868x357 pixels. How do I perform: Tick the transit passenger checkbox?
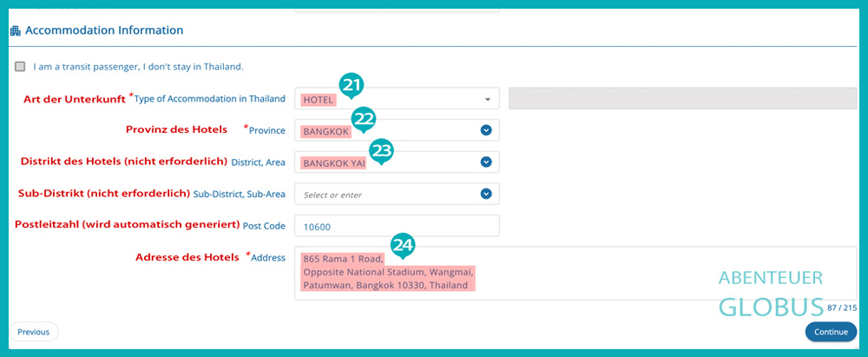pos(20,66)
